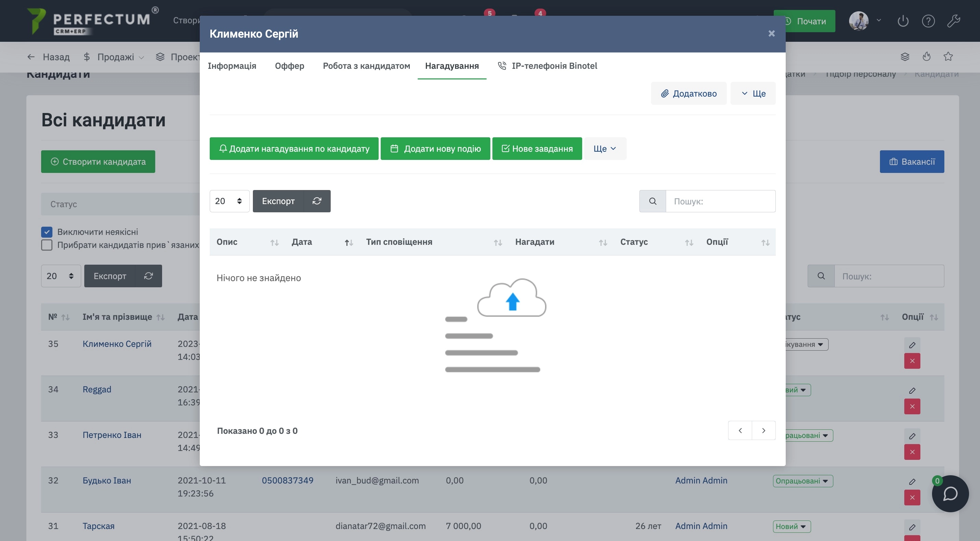Viewport: 980px width, 541px height.
Task: Switch to the Оффер tab
Action: coord(290,66)
